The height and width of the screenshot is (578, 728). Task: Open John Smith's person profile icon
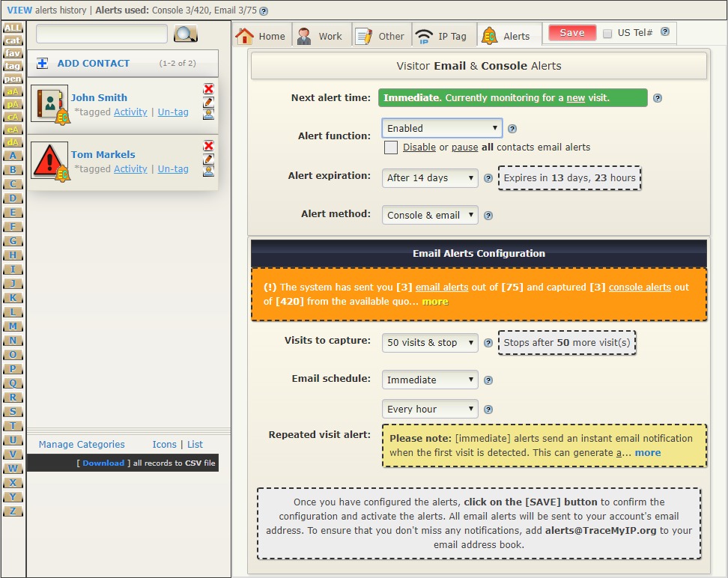(x=208, y=114)
